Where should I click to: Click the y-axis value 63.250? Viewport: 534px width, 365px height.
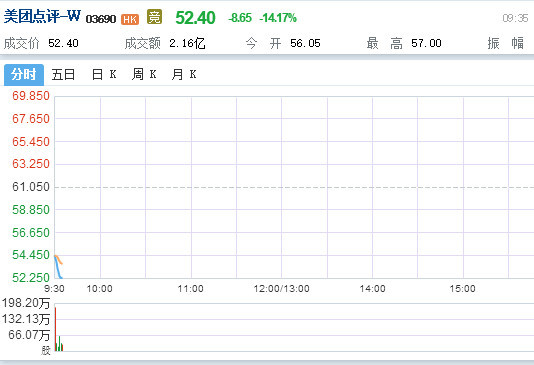point(31,164)
